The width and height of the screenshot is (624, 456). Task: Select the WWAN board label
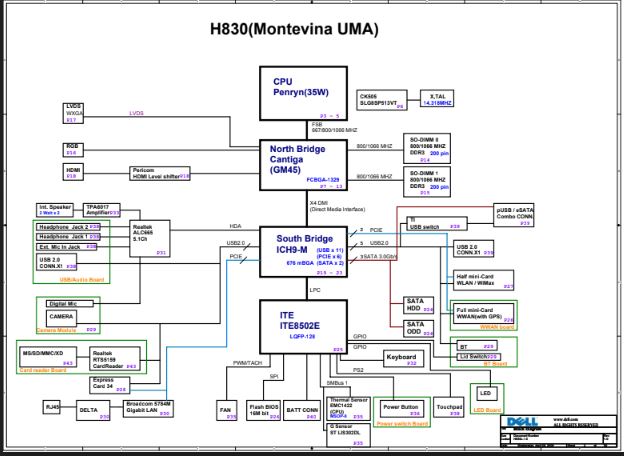[x=497, y=327]
